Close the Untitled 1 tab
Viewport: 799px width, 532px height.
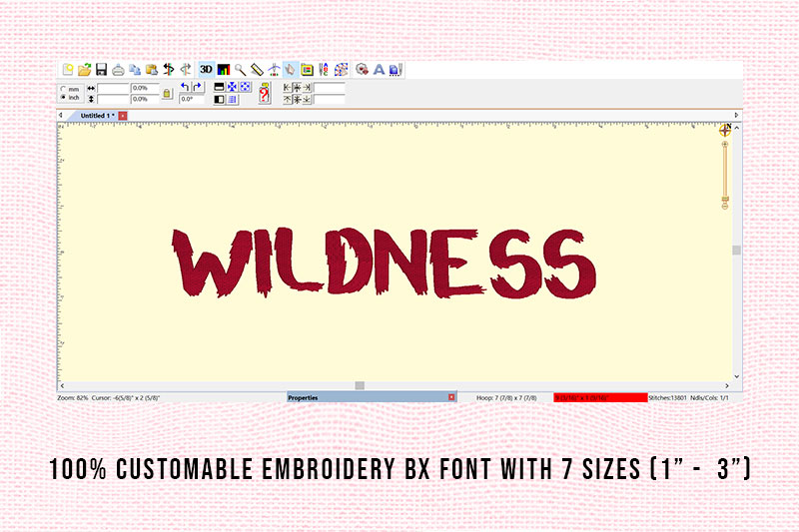(x=123, y=116)
